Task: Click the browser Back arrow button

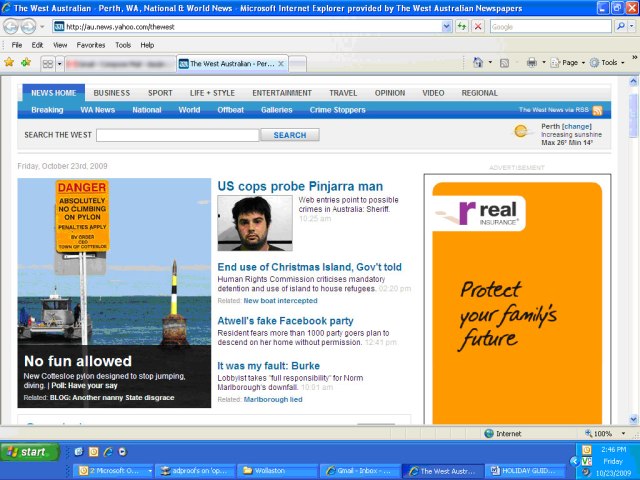Action: tap(13, 26)
